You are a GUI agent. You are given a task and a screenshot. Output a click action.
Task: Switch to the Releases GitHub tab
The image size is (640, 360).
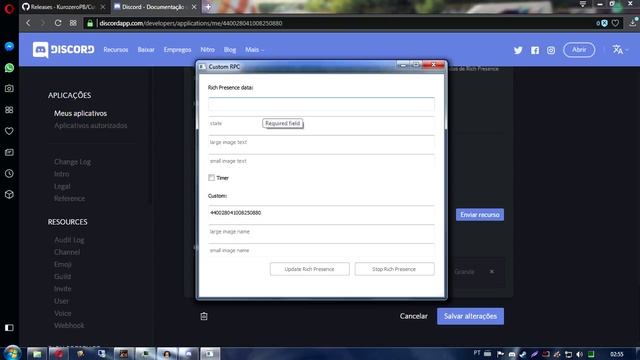click(63, 7)
